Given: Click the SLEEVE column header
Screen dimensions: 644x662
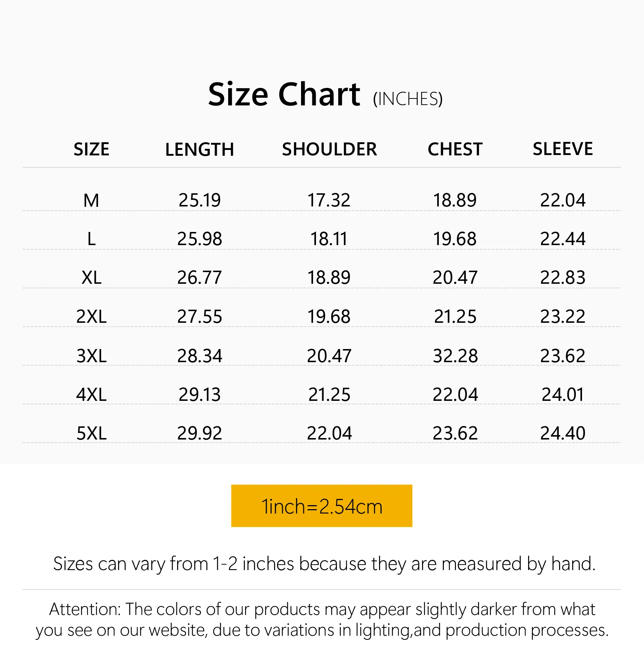Looking at the screenshot, I should click(562, 149).
